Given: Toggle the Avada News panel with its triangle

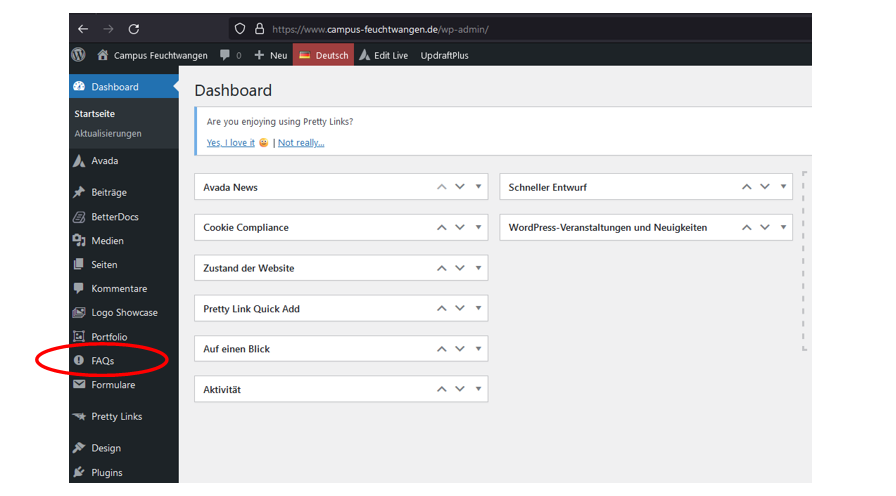Looking at the screenshot, I should pos(478,187).
